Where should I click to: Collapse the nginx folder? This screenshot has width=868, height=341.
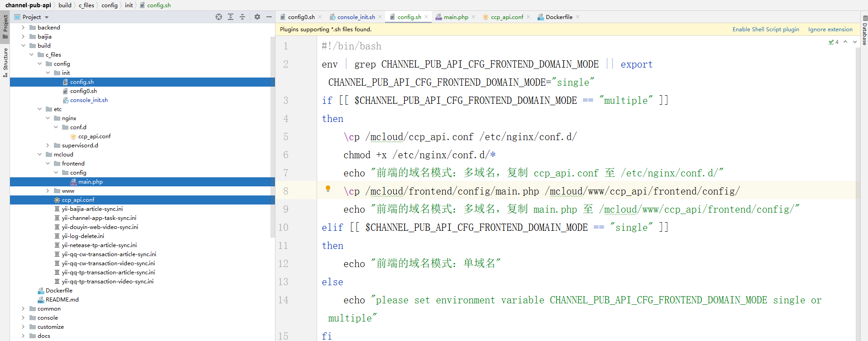(x=48, y=118)
